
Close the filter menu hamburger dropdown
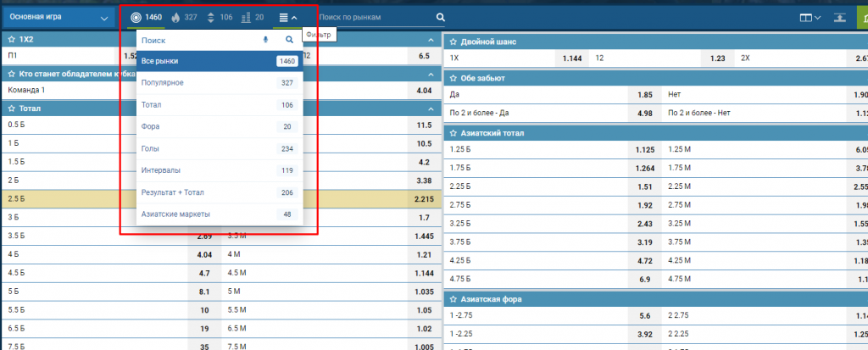(288, 17)
